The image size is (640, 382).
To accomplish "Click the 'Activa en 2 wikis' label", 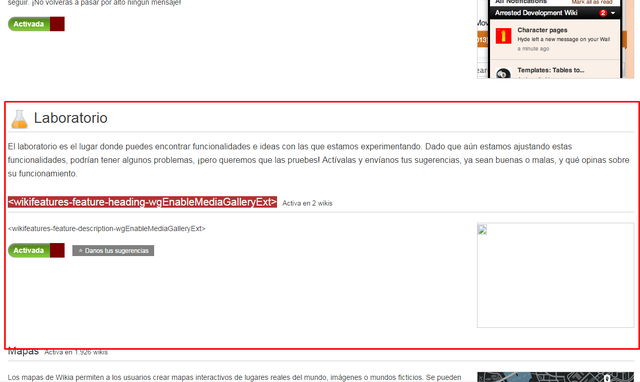I will (x=307, y=203).
